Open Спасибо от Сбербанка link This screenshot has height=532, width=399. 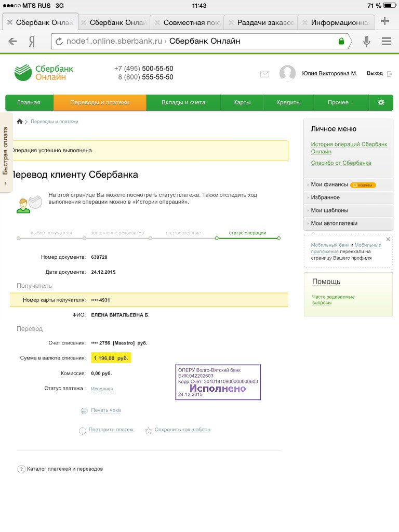[341, 163]
